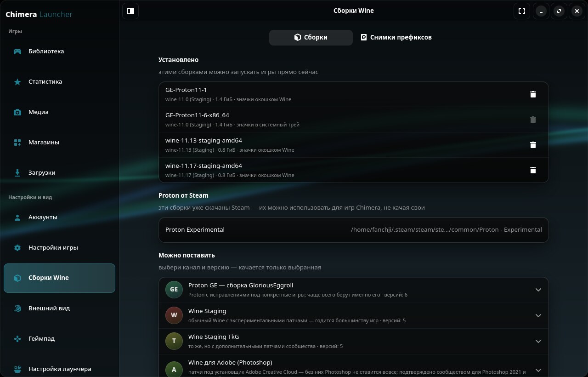This screenshot has height=377, width=588.
Task: Select the wine-11.17-staging-amd64 build name
Action: pos(204,166)
